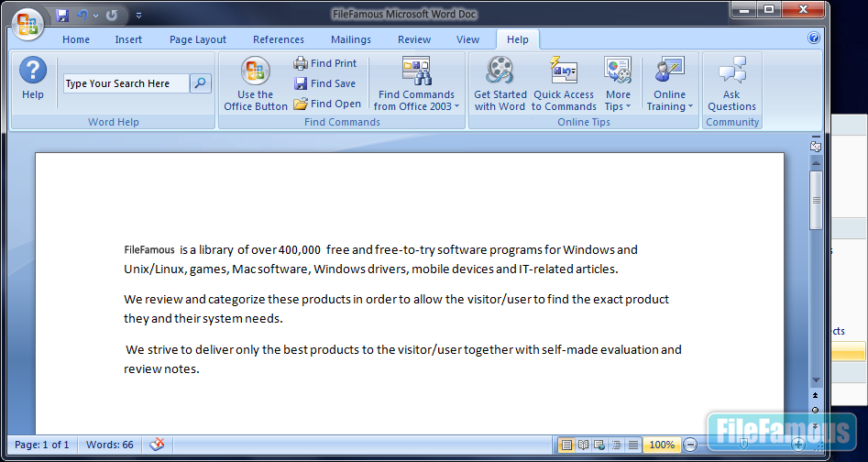This screenshot has height=462, width=868.
Task: Click the large Help question mark button
Action: [x=33, y=79]
